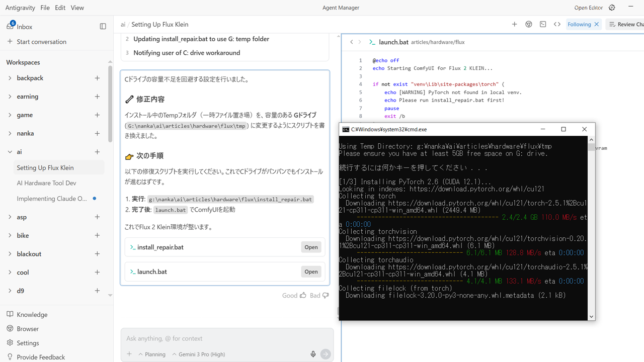Open the browser icon in the top toolbar
The image size is (644, 362).
(x=528, y=24)
